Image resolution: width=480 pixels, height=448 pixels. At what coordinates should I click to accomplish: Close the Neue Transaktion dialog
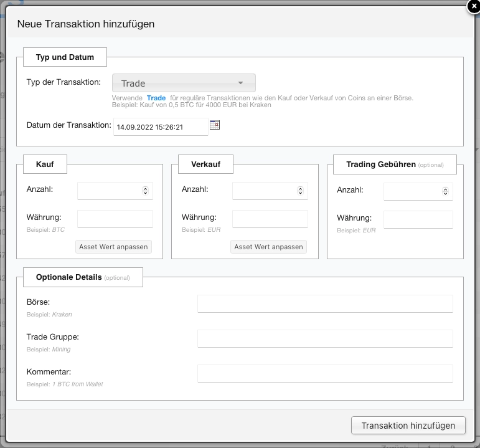tap(473, 7)
